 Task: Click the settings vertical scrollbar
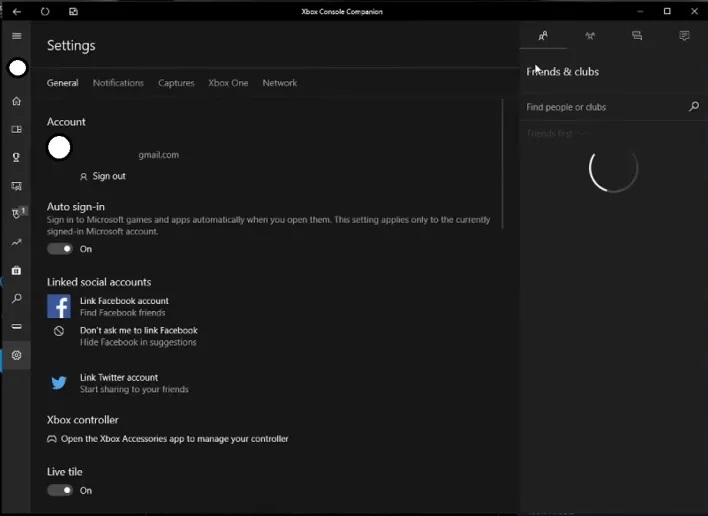[x=503, y=164]
